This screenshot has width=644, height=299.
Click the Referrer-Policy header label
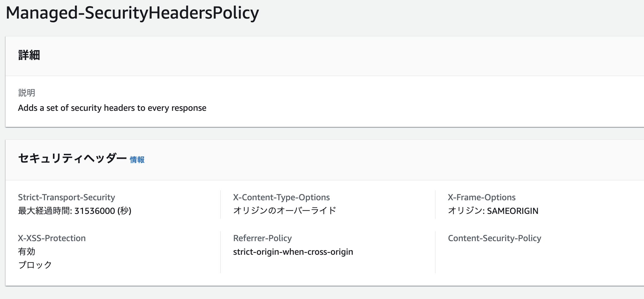point(262,238)
